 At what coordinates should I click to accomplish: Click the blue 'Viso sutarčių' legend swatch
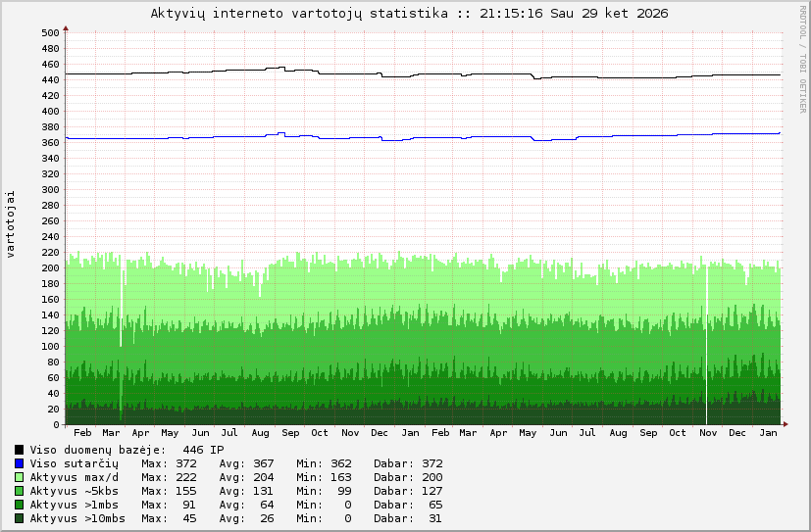20,463
